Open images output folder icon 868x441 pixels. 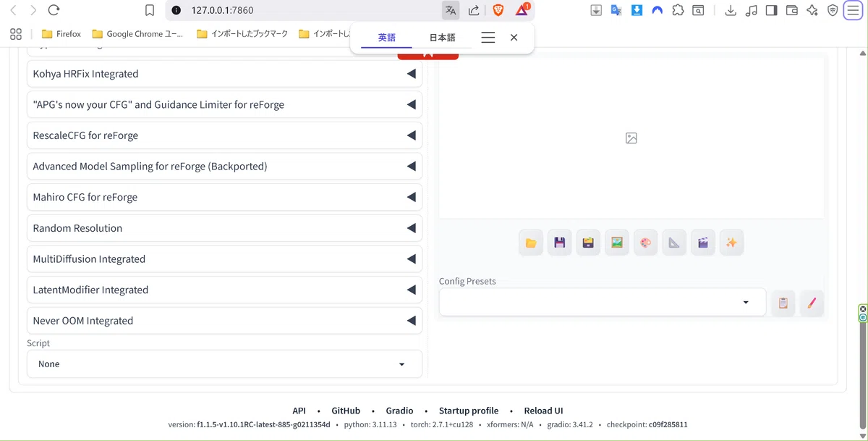point(531,243)
